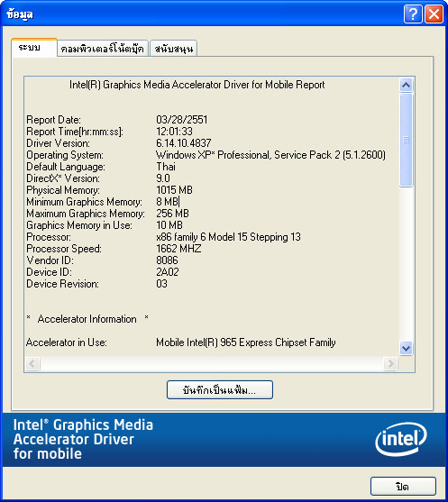Click the Minimum Graphics Memory value 8 MB

point(167,202)
